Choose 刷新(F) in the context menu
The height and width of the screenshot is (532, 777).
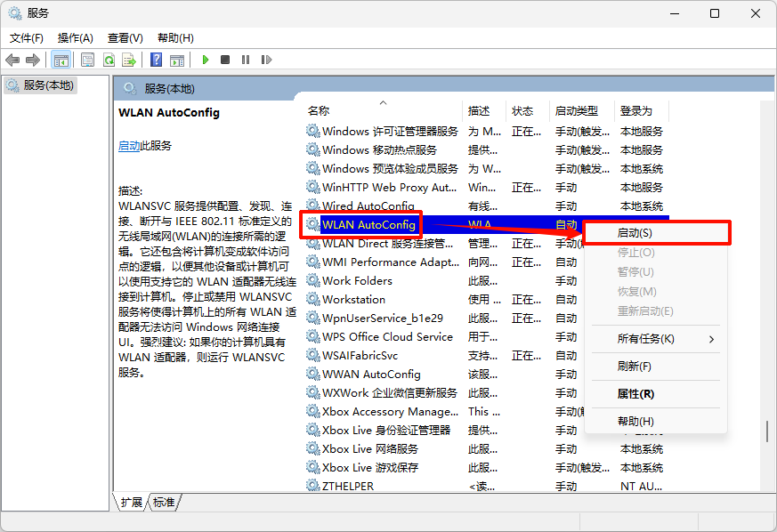[x=656, y=367]
